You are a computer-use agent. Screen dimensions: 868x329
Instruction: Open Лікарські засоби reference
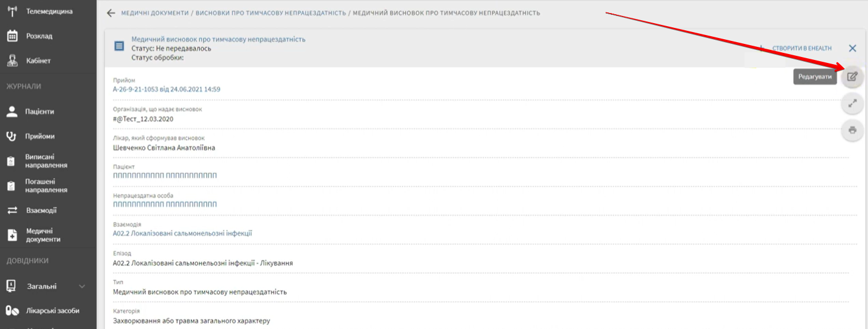[52, 311]
